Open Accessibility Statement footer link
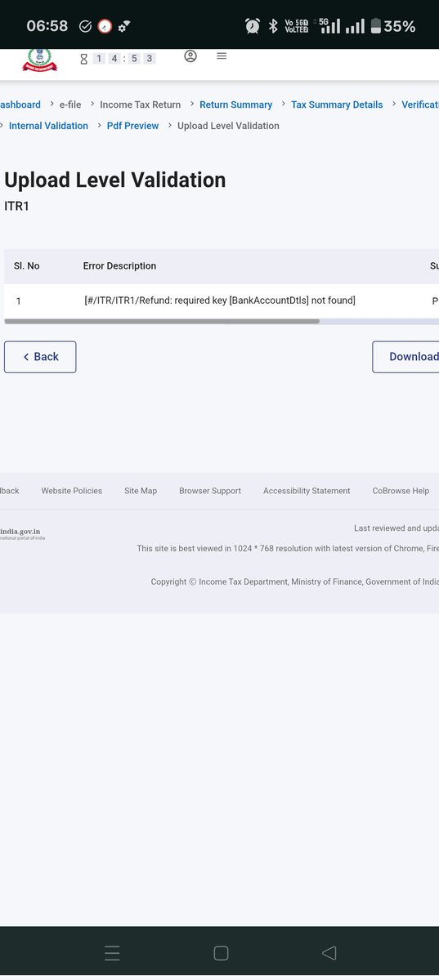Image resolution: width=439 pixels, height=980 pixels. coord(307,491)
